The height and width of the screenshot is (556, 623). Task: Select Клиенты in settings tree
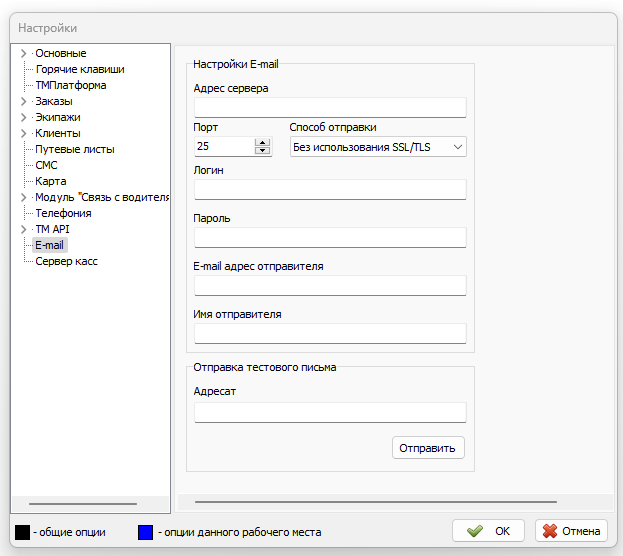58,133
